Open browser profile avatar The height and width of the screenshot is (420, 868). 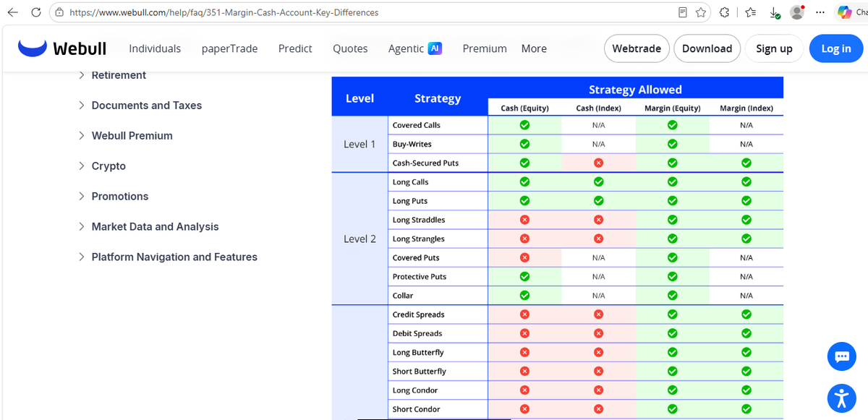pyautogui.click(x=797, y=12)
